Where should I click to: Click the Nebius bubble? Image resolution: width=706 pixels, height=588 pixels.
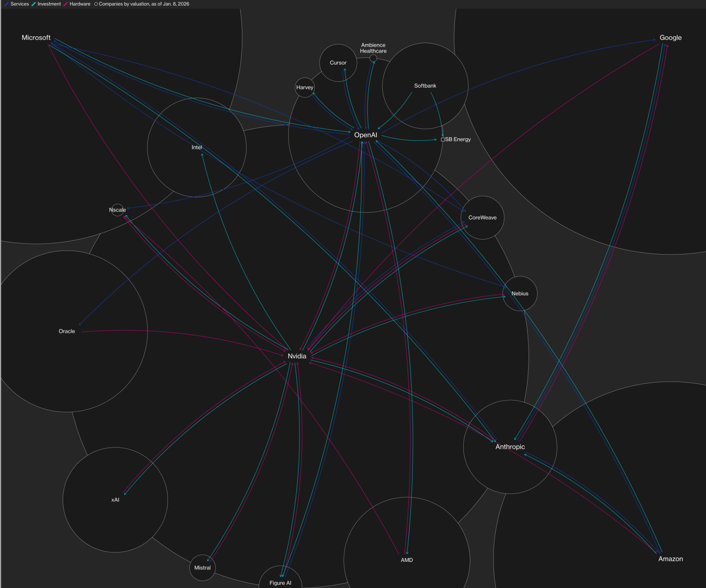520,293
